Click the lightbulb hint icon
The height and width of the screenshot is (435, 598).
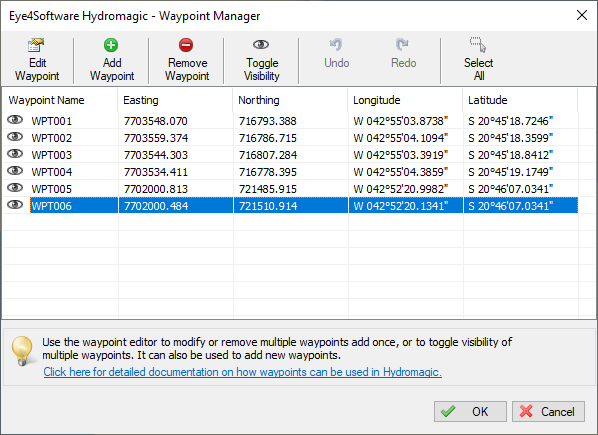[x=22, y=350]
